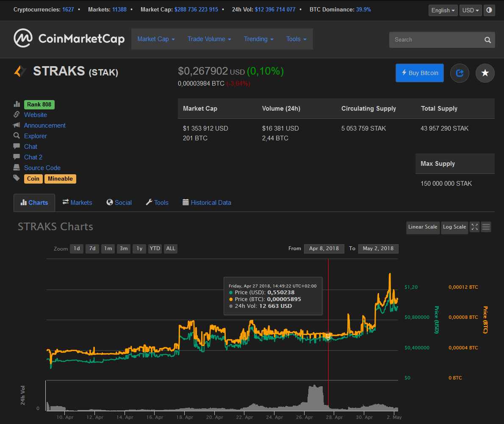
Task: Add STRAKS to watchlist star
Action: pos(485,73)
